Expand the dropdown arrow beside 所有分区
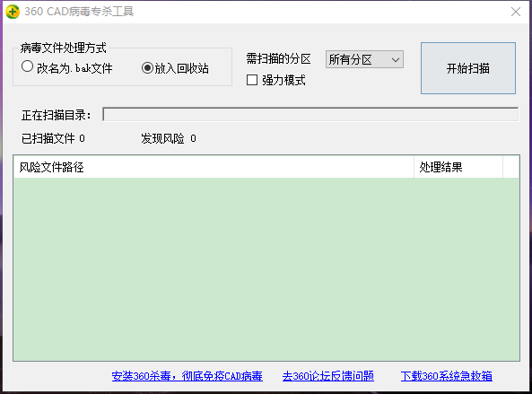 [396, 60]
